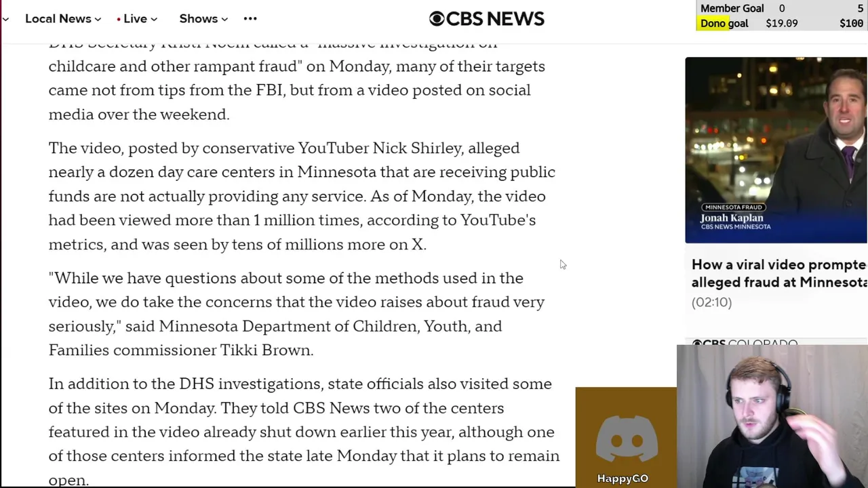Click the HappyGO label under Discord

coord(623,479)
